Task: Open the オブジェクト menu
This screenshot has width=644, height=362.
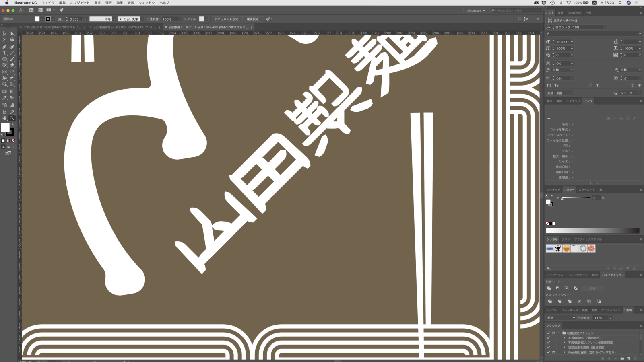Action: (x=80, y=3)
